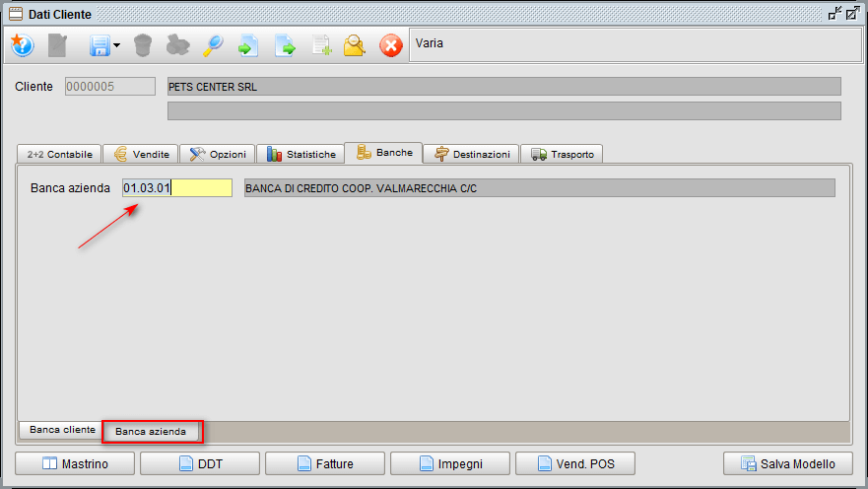Switch to the Trasporto tab

(x=562, y=154)
